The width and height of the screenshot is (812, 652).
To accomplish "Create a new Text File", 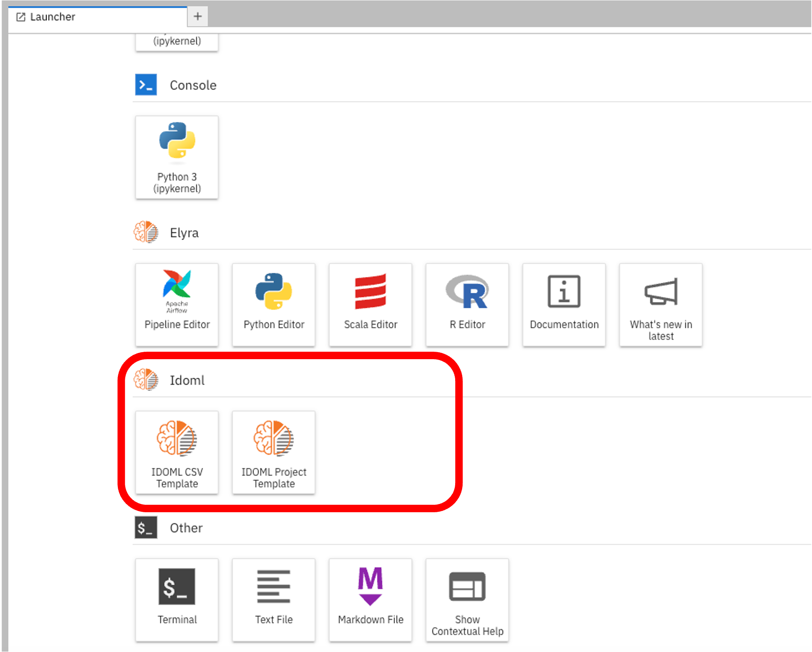I will click(x=274, y=600).
